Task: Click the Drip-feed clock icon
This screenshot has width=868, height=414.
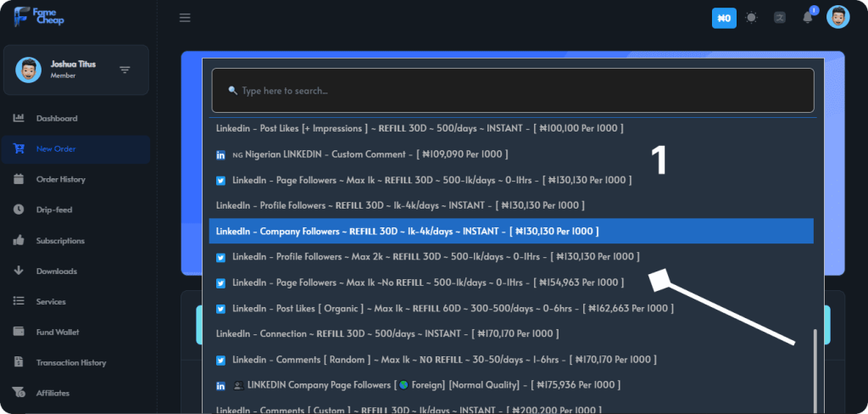Action: coord(19,210)
